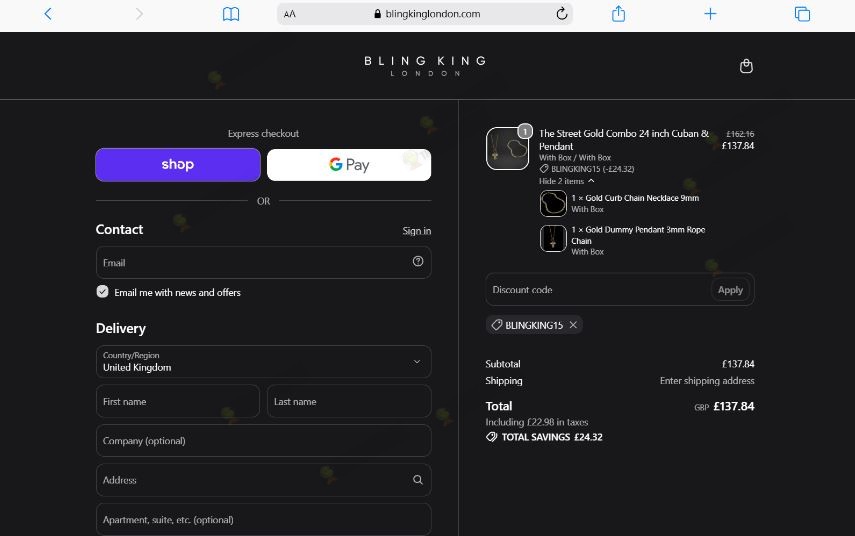855x536 pixels.
Task: Remove BLINGKING15 discount with X
Action: pos(573,324)
